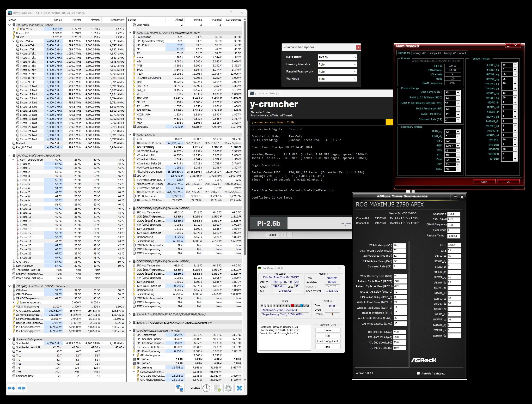
Task: Click the collapse columns inward-arrows icon
Action: click(x=22, y=388)
